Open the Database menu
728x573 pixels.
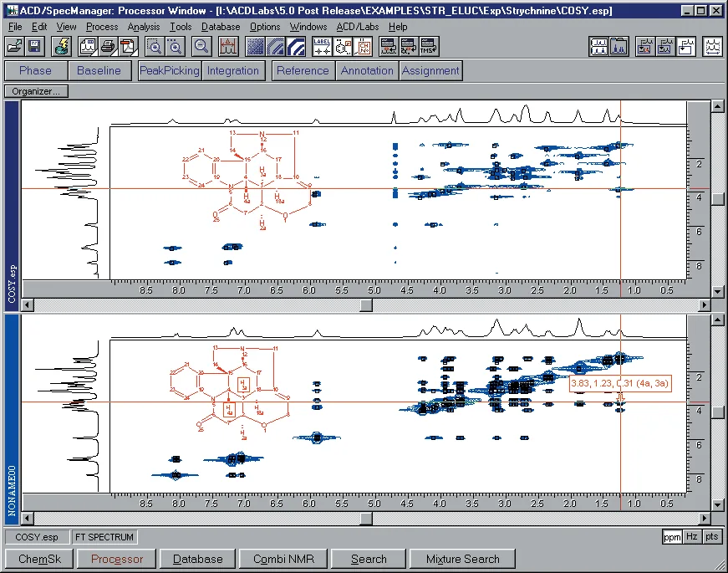[221, 27]
